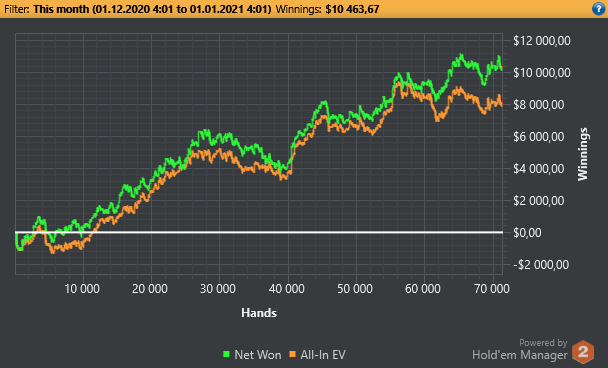The width and height of the screenshot is (608, 368).
Task: Click the $8 000,00 axis label
Action: (x=539, y=105)
